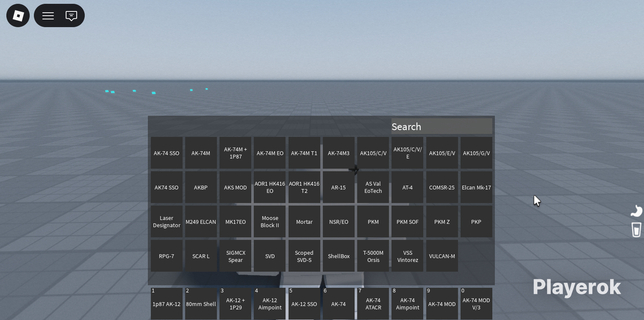This screenshot has height=320, width=644.
Task: Open the Roblox main menu logo
Action: coord(18,16)
